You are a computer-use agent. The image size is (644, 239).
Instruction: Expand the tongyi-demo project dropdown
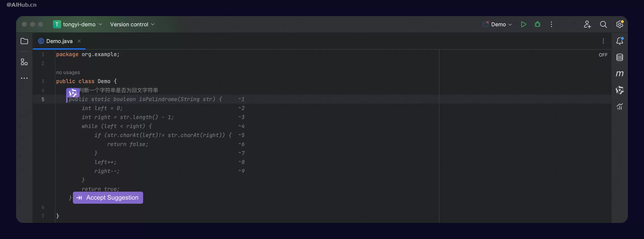coord(78,24)
